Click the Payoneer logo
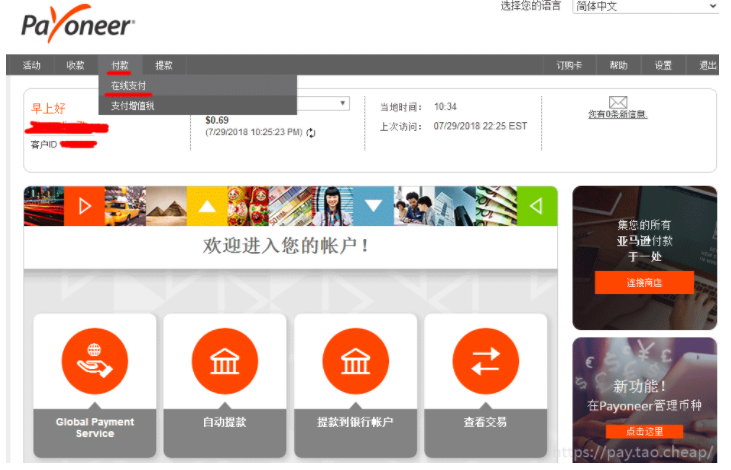 click(x=78, y=24)
